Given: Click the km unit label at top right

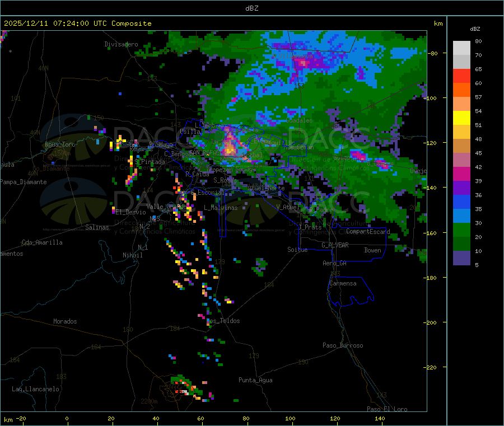Looking at the screenshot, I should 438,24.
